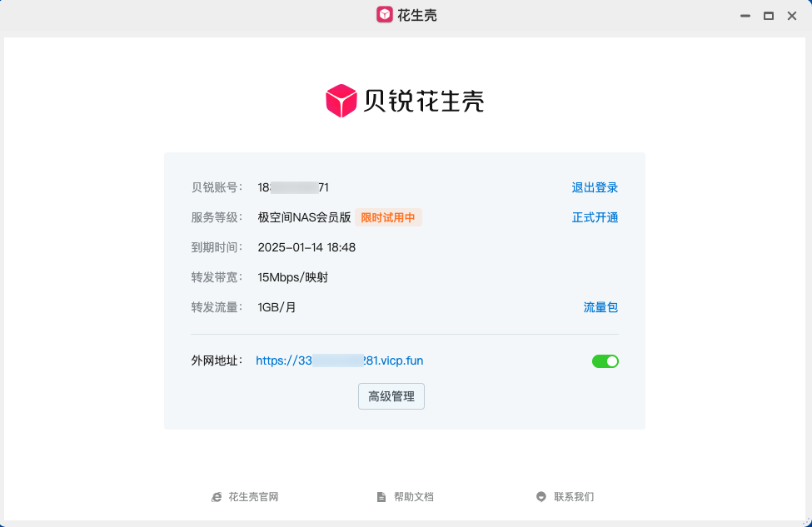Close the 花生壳 window
The image size is (812, 527).
(792, 16)
